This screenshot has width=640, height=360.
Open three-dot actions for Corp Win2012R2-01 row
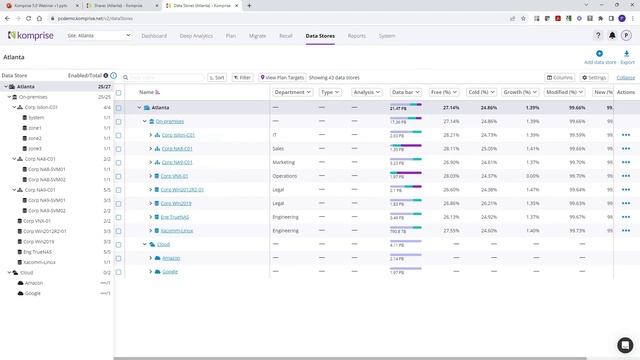[x=626, y=190]
